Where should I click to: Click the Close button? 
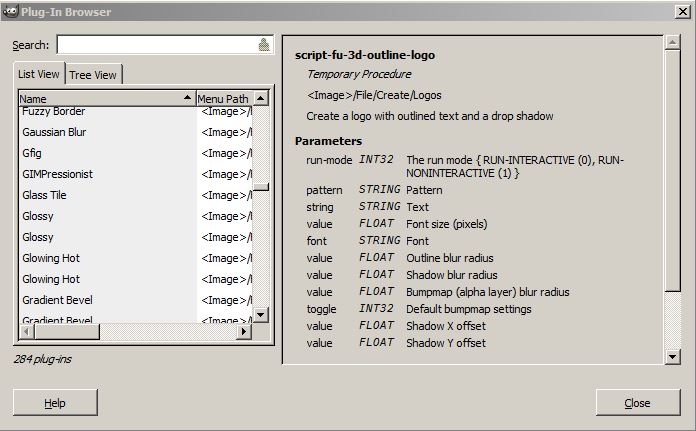point(637,403)
